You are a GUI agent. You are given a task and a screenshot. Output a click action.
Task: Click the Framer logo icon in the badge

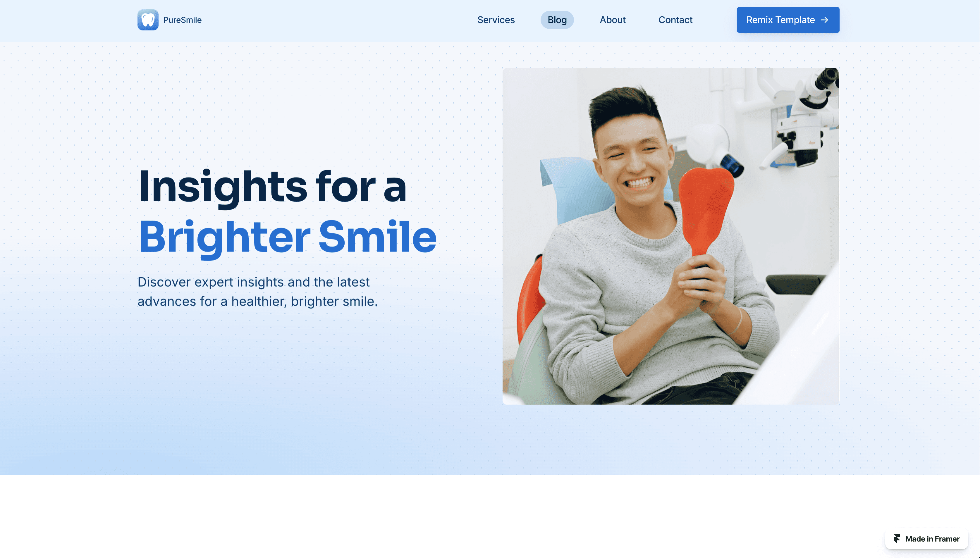tap(897, 539)
